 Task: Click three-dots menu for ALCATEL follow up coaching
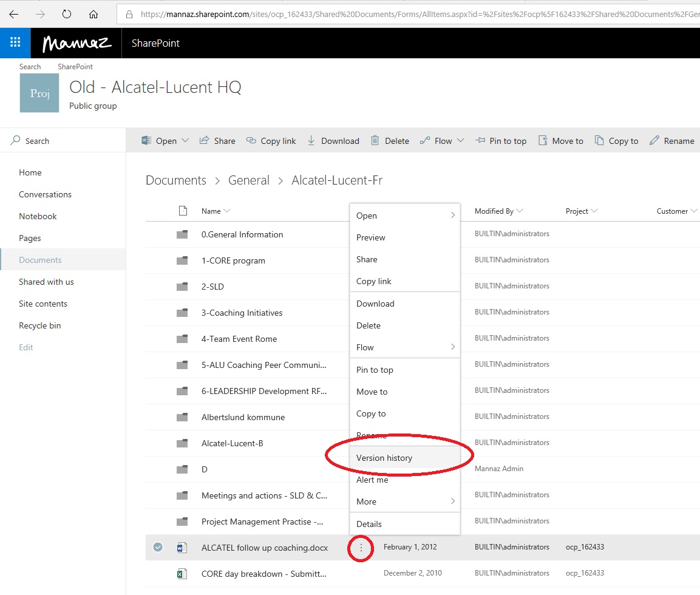[x=361, y=547]
